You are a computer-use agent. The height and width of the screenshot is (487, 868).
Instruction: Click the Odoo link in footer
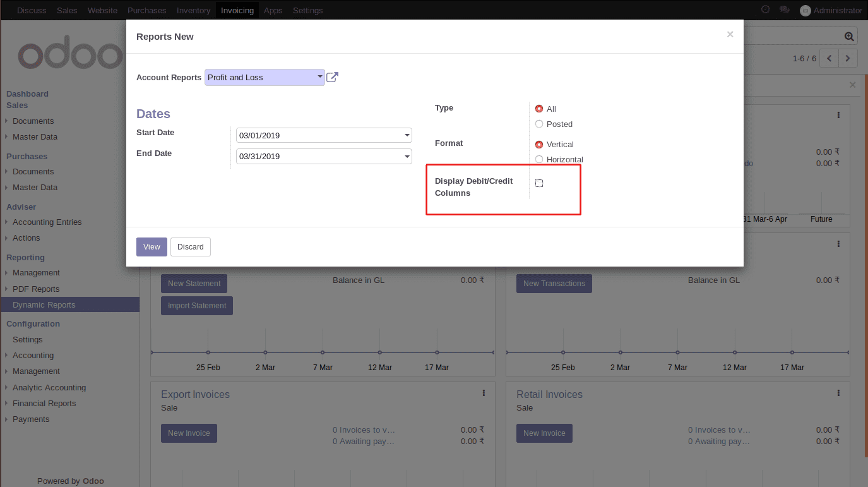(x=93, y=481)
